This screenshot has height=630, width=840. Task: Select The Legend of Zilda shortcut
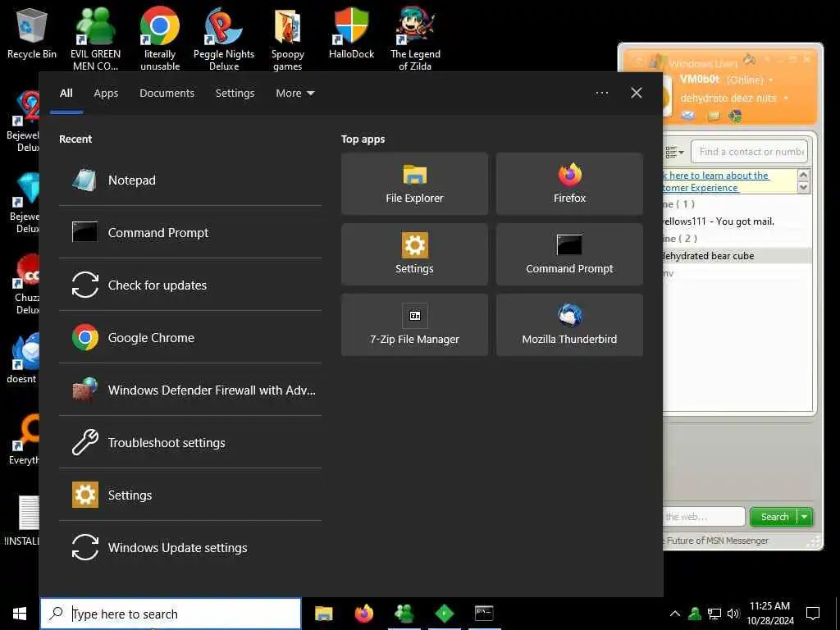pos(415,39)
